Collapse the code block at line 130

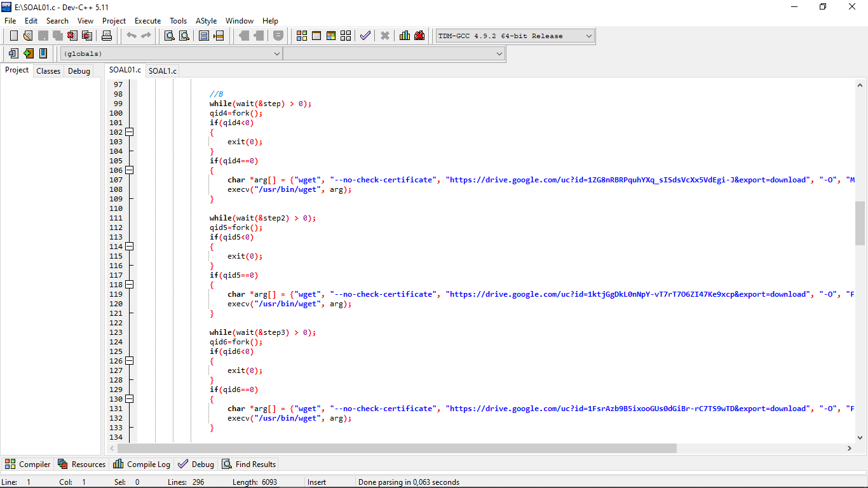coord(129,399)
